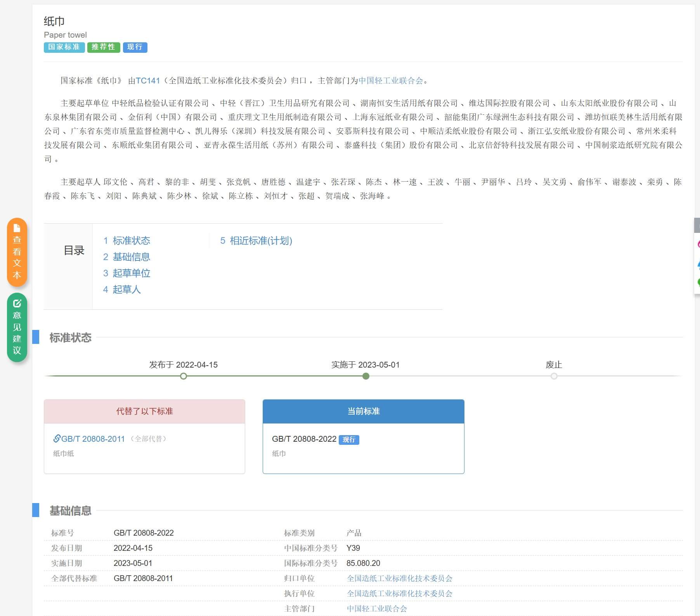This screenshot has width=700, height=616.
Task: Open 中国轻工业联合会 link in the intro paragraph
Action: 390,81
